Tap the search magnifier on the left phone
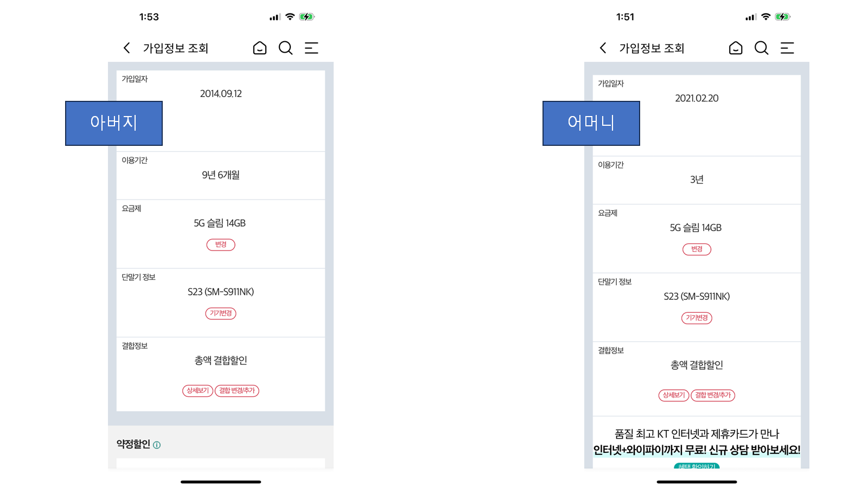Image resolution: width=868 pixels, height=488 pixels. [286, 48]
